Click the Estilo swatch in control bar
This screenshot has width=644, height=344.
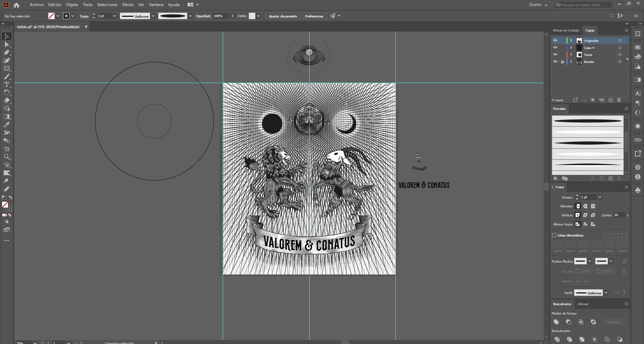[252, 16]
